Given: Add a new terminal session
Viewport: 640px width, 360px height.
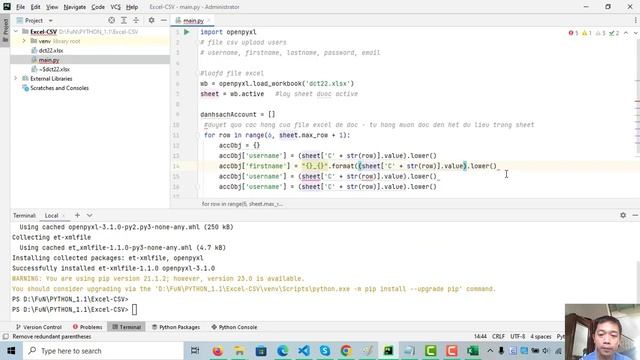Looking at the screenshot, I should pyautogui.click(x=77, y=215).
